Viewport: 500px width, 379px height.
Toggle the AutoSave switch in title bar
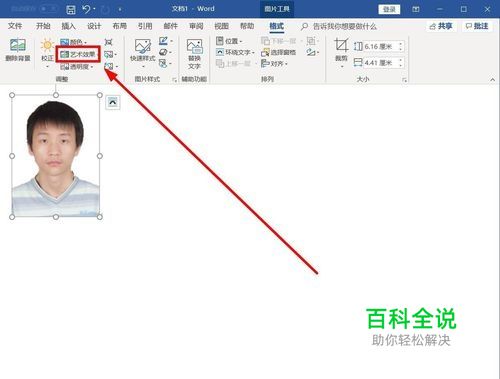(48, 8)
